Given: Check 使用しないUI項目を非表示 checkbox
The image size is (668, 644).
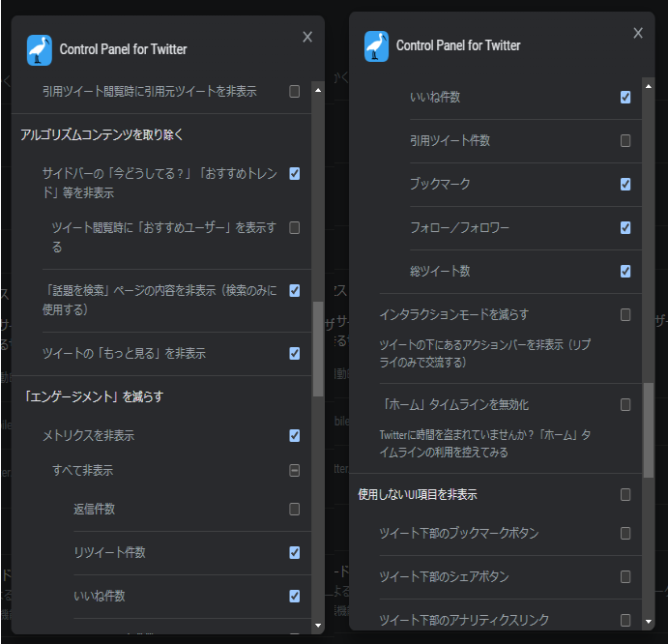Looking at the screenshot, I should coord(625,495).
